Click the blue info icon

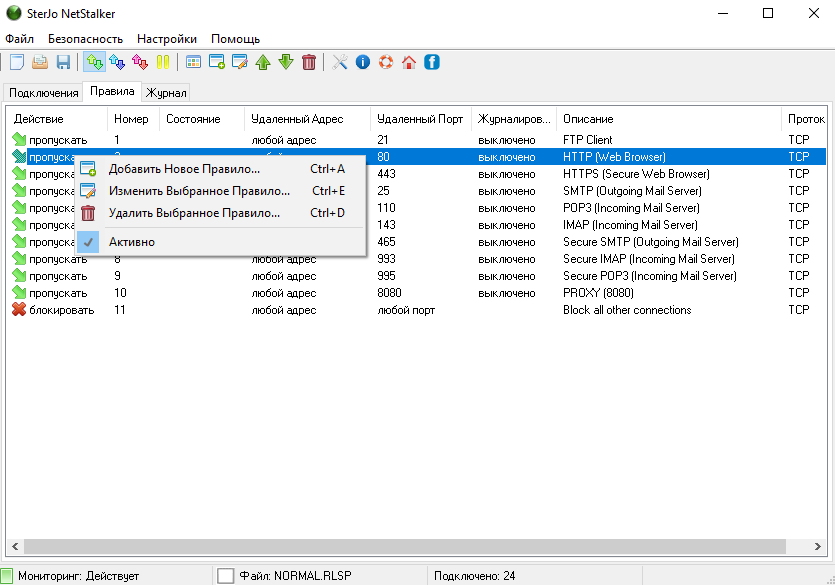[x=363, y=62]
